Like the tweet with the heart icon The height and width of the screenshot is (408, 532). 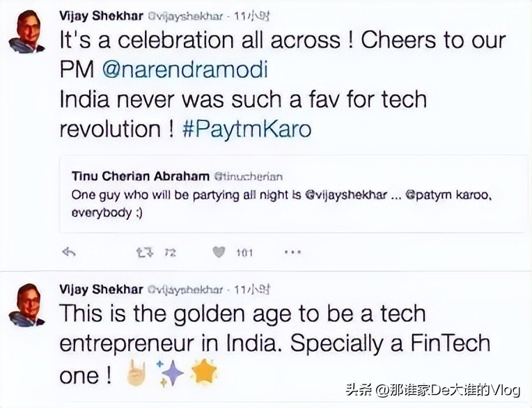coord(219,252)
